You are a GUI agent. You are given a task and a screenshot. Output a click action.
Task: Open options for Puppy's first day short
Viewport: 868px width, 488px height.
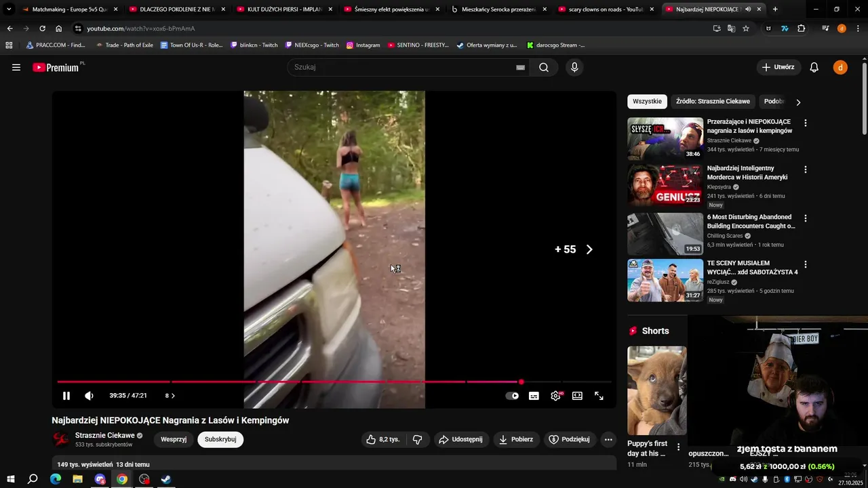(x=678, y=447)
